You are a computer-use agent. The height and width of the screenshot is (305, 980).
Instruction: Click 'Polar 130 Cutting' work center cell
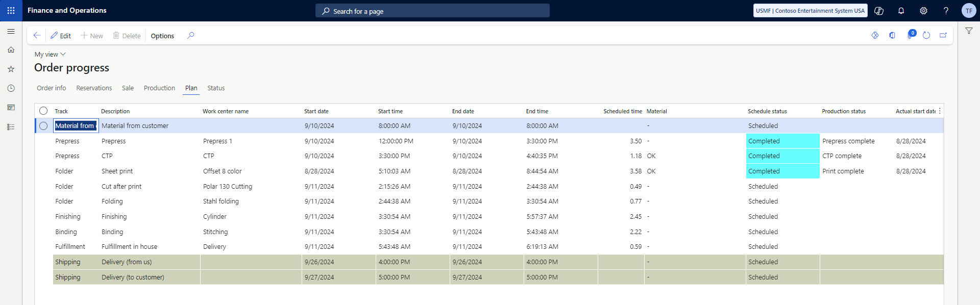(228, 187)
